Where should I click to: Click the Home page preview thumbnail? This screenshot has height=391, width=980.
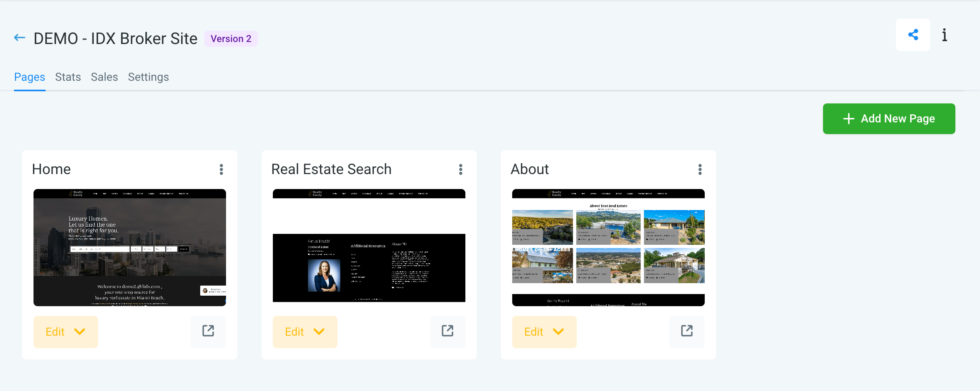tap(130, 248)
